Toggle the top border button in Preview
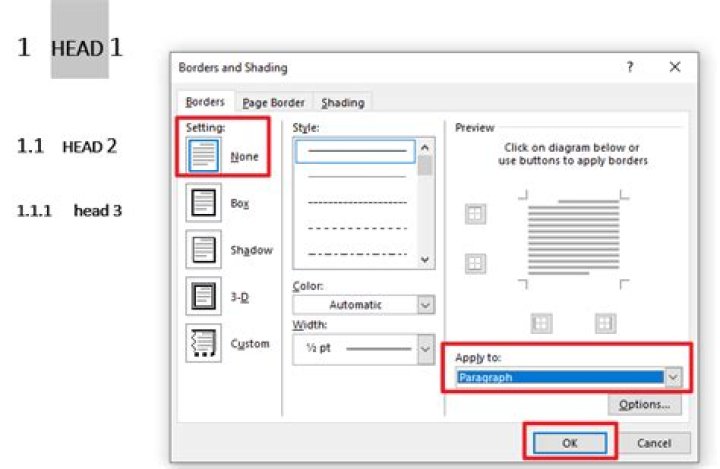The image size is (720, 469). [475, 214]
